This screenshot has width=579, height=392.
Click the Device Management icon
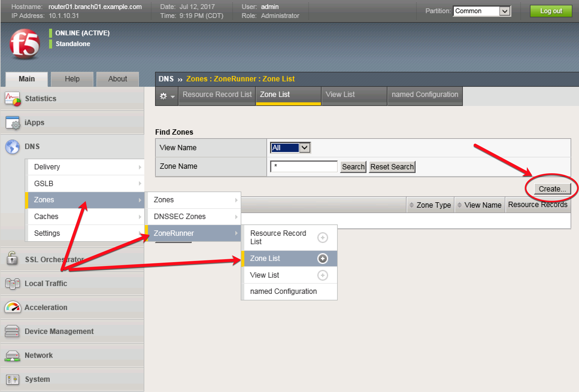click(x=12, y=331)
